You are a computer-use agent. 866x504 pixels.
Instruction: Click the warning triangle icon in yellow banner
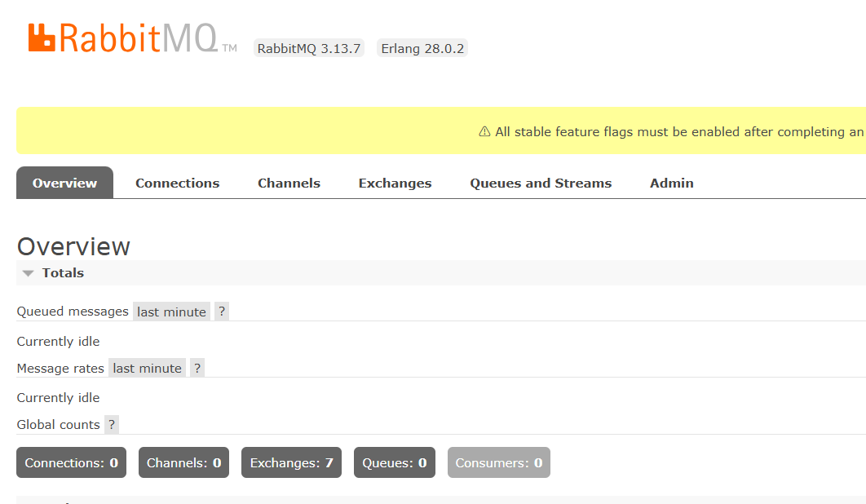(484, 131)
